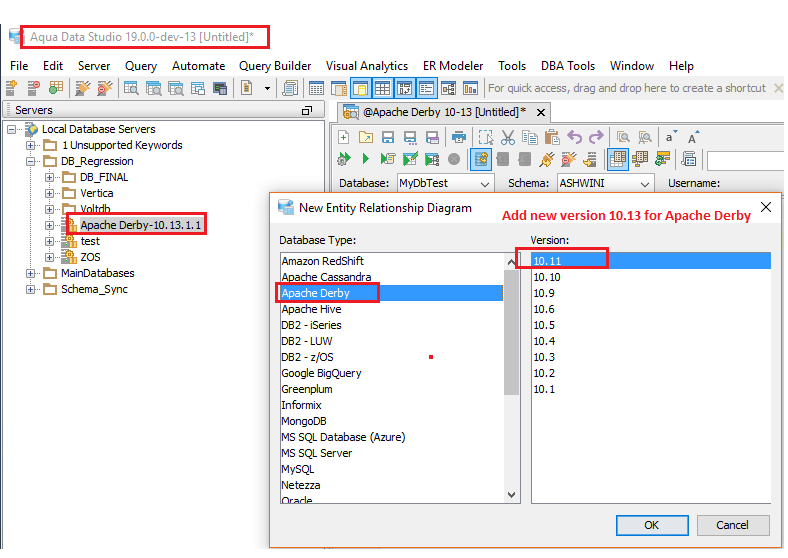Click the clipboard Paste icon
Image resolution: width=788 pixels, height=558 pixels.
tap(552, 137)
